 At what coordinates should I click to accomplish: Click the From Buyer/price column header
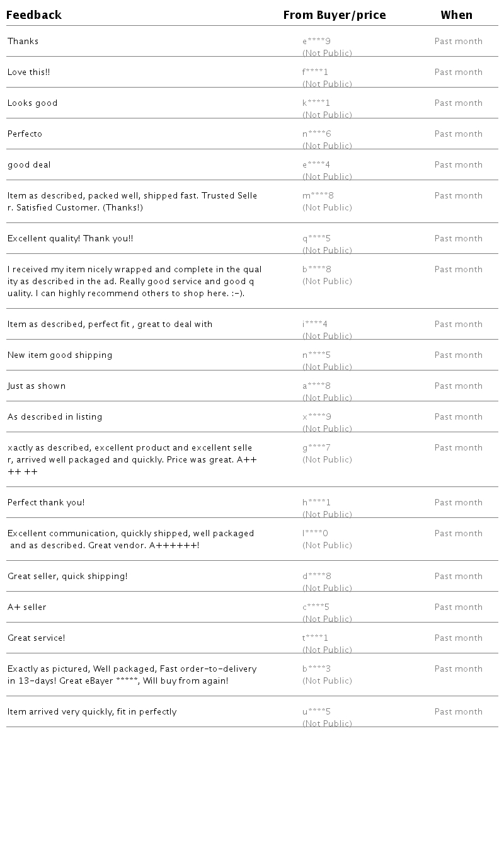click(x=335, y=15)
